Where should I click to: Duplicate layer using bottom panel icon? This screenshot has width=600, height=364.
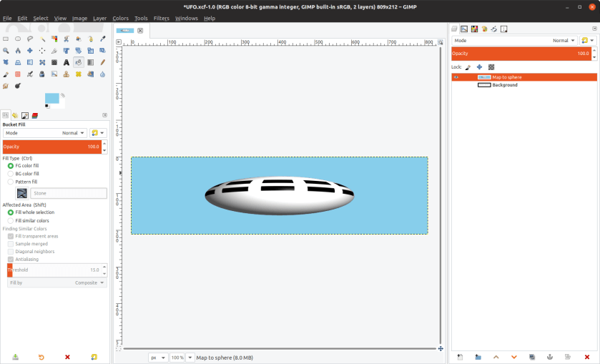tap(532, 356)
